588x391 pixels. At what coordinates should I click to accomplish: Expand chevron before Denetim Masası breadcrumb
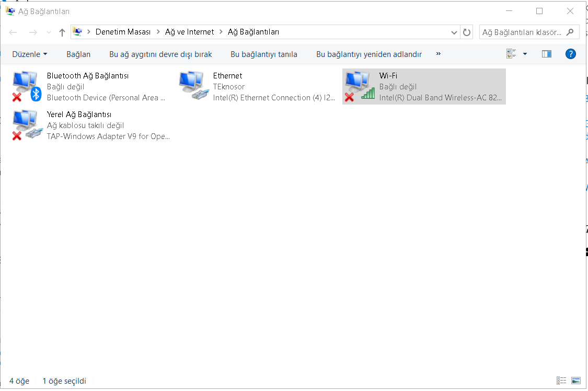pos(89,32)
